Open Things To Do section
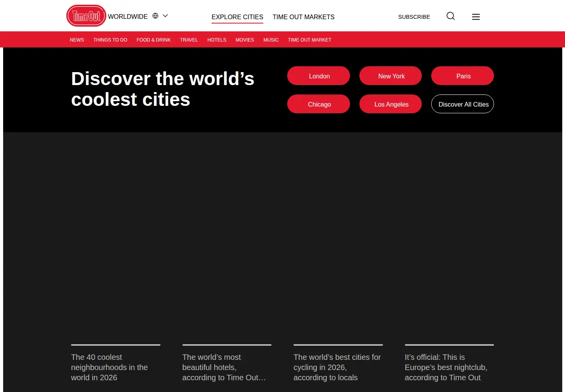The height and width of the screenshot is (392, 565). pos(110,40)
